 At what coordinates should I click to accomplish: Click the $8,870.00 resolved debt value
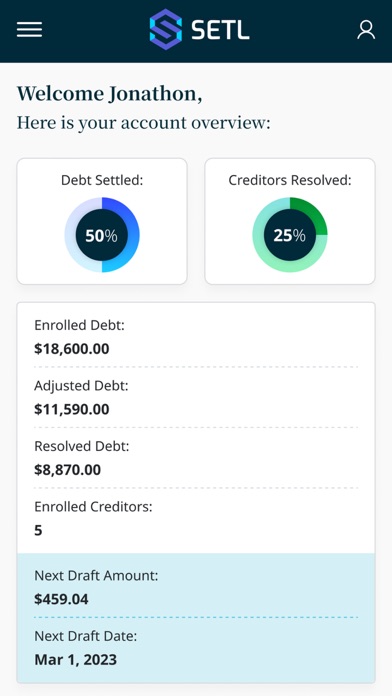[x=67, y=470]
